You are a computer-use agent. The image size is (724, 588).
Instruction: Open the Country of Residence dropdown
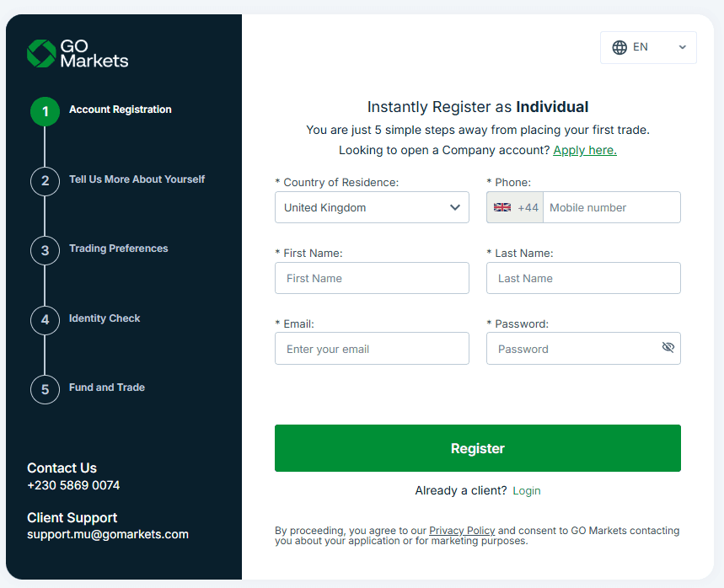click(372, 206)
